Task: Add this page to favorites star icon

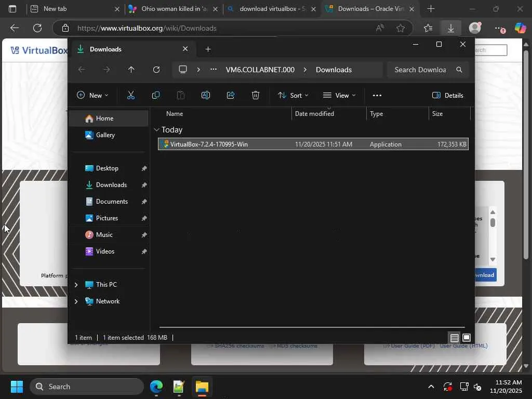Action: click(x=401, y=28)
